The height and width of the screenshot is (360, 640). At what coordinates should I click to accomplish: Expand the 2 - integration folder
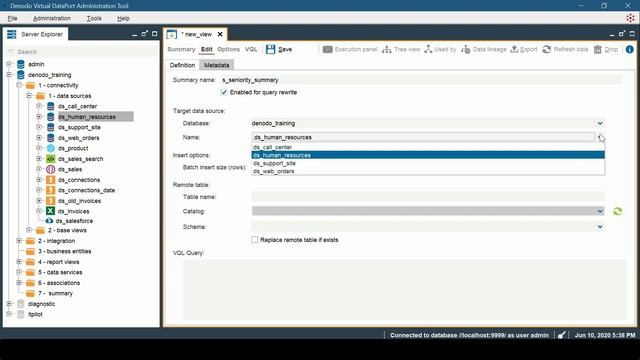pos(19,241)
